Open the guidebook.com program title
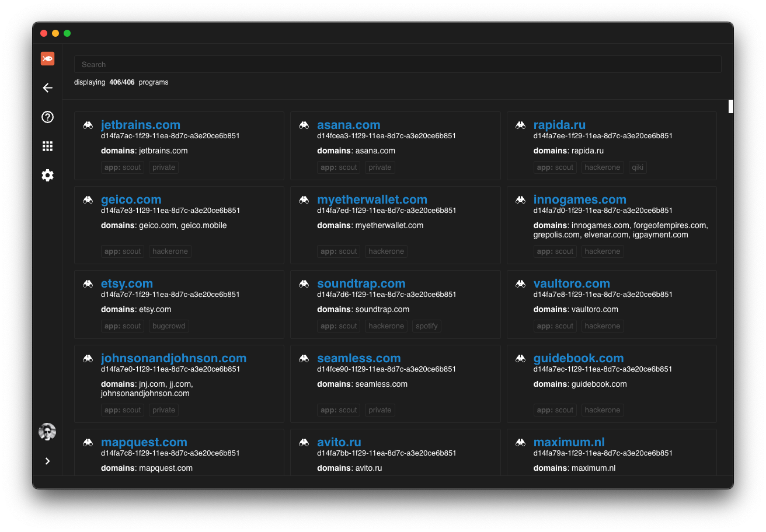 click(x=579, y=358)
